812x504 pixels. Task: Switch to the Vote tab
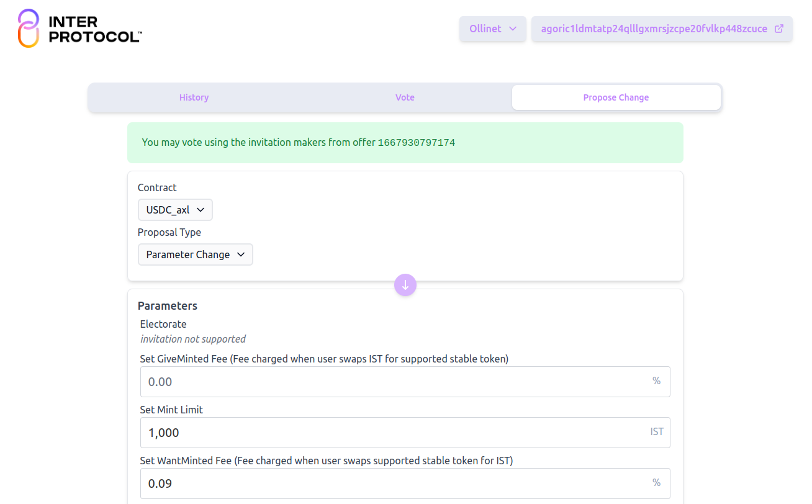tap(405, 97)
